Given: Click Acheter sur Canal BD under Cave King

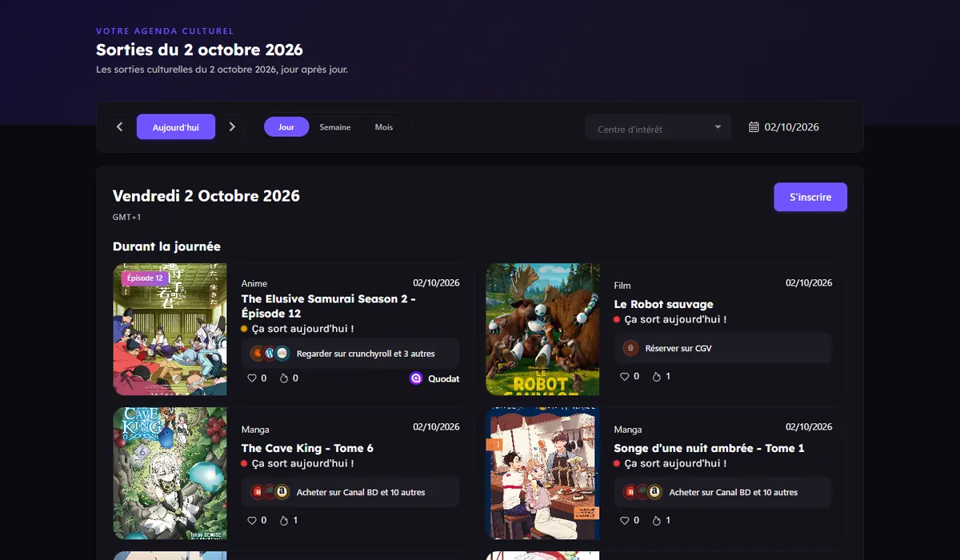Looking at the screenshot, I should point(350,492).
